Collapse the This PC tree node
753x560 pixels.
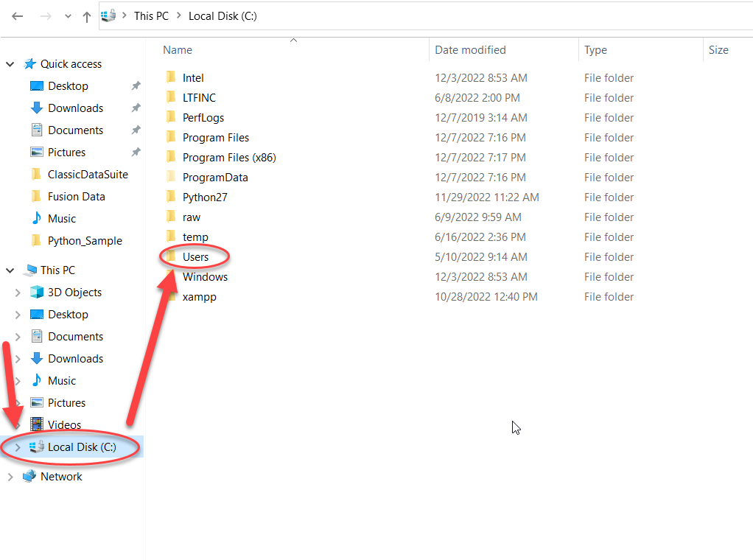[x=10, y=270]
